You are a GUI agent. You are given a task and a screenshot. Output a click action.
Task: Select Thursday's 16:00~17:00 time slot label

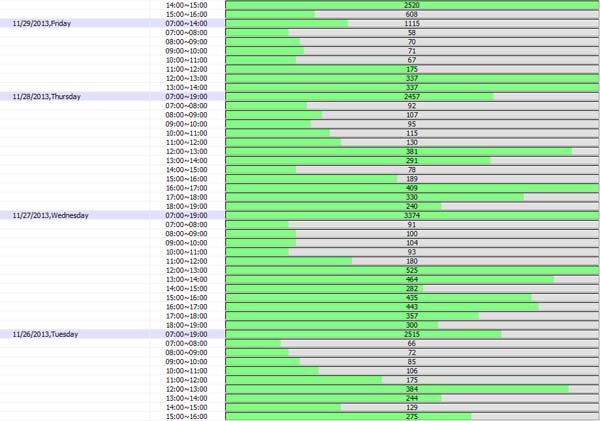tap(186, 188)
